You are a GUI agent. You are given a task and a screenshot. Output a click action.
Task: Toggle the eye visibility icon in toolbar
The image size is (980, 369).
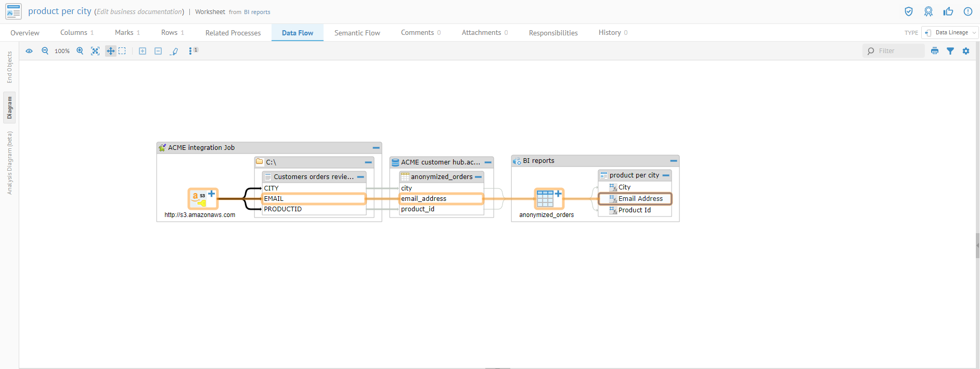29,51
